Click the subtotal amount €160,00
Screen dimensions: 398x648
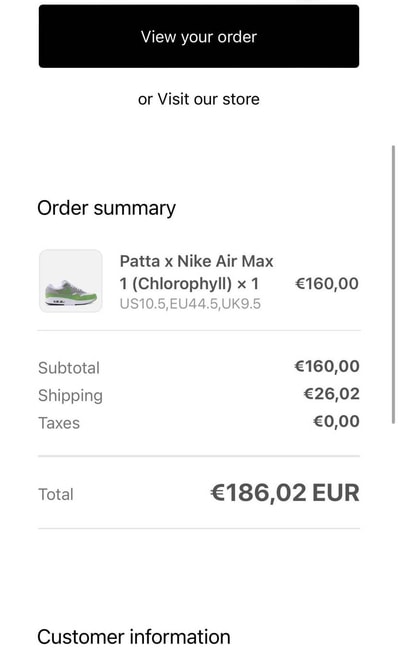pos(327,366)
